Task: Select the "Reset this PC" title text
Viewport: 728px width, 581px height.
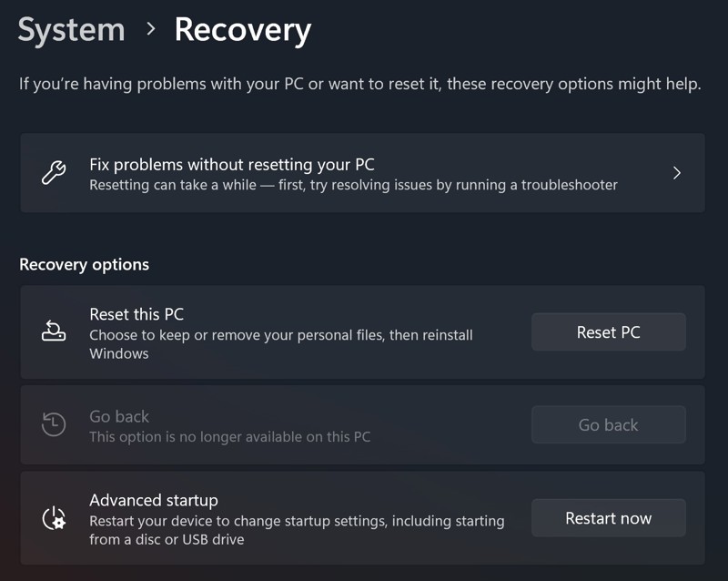Action: [x=136, y=314]
